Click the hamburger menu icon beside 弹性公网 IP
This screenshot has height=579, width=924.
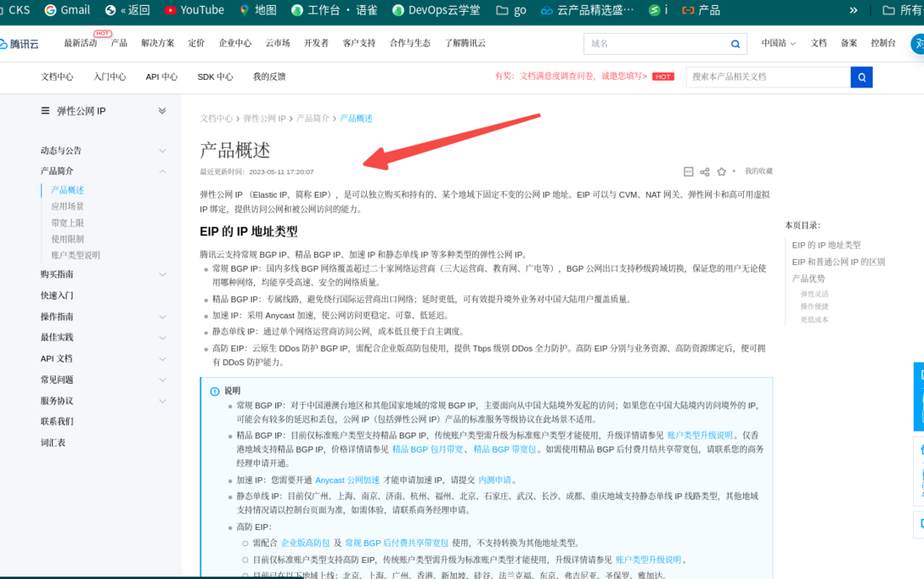(x=45, y=111)
